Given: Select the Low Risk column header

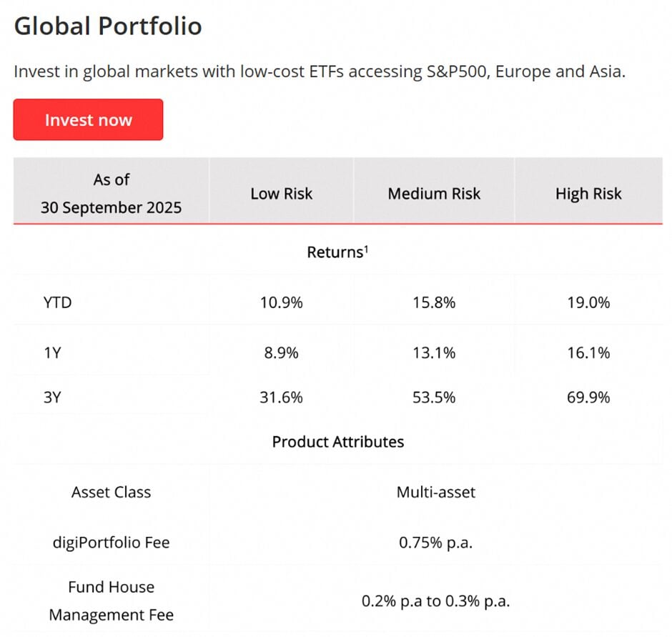Looking at the screenshot, I should click(281, 194).
